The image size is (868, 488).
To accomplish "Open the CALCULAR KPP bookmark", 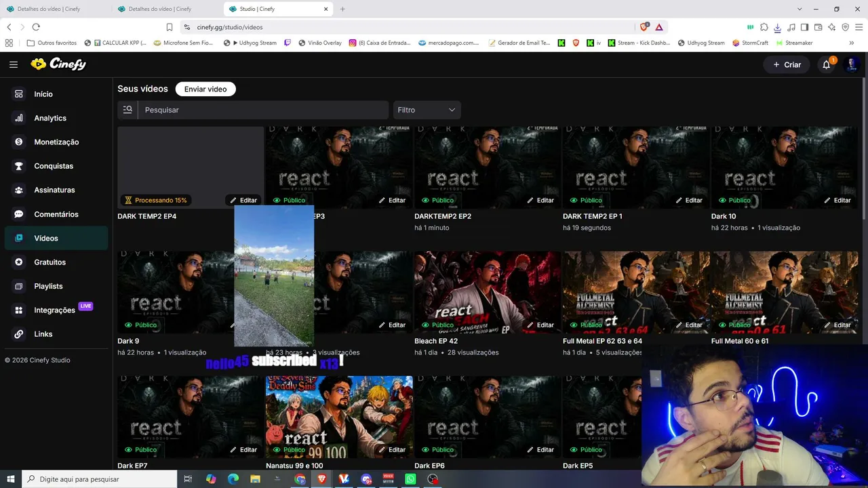I will [x=115, y=43].
